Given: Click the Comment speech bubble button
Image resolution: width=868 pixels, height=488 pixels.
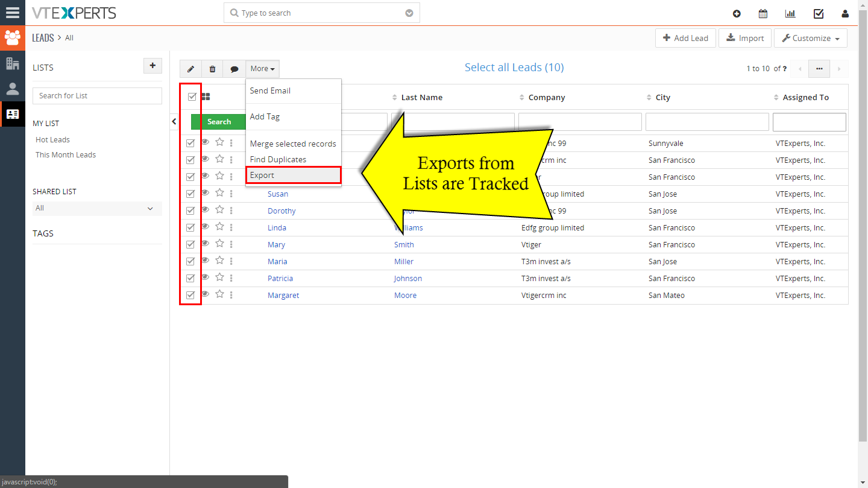Looking at the screenshot, I should 234,69.
